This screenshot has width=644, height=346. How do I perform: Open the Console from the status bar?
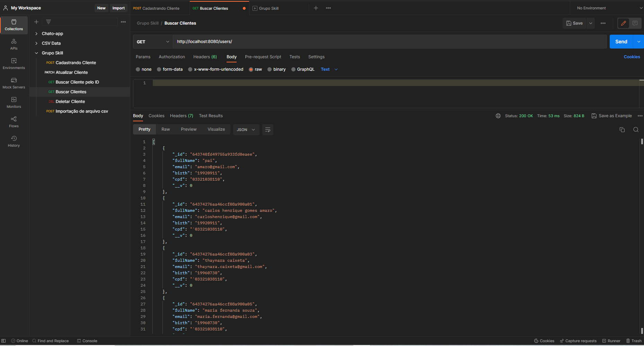tap(87, 341)
